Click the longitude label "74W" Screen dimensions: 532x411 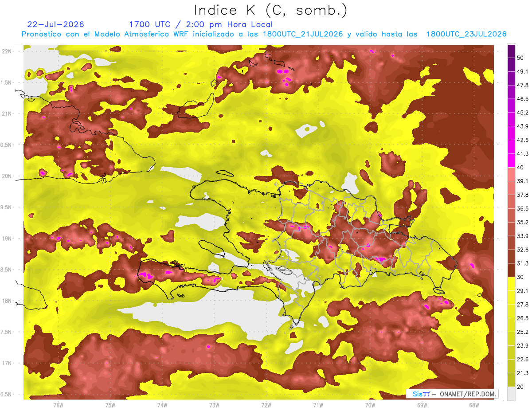(x=162, y=405)
